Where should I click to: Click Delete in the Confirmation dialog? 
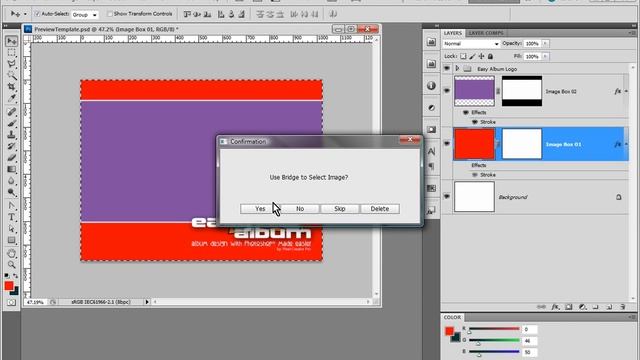click(x=380, y=209)
